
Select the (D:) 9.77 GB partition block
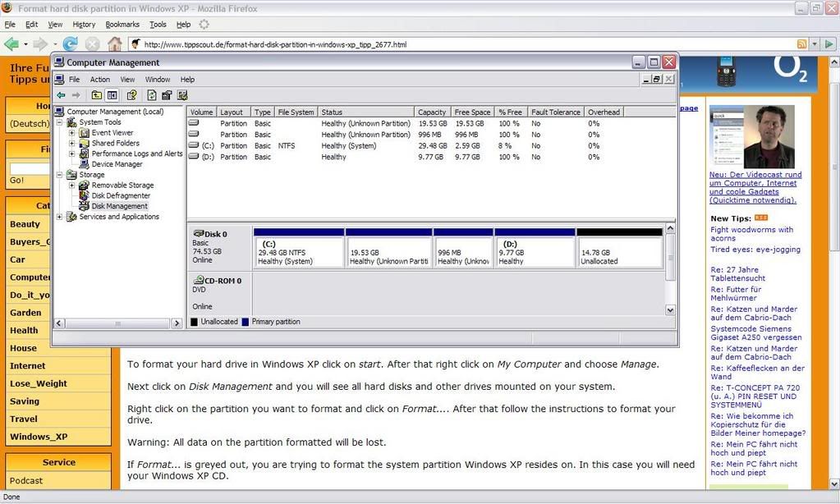pyautogui.click(x=535, y=248)
